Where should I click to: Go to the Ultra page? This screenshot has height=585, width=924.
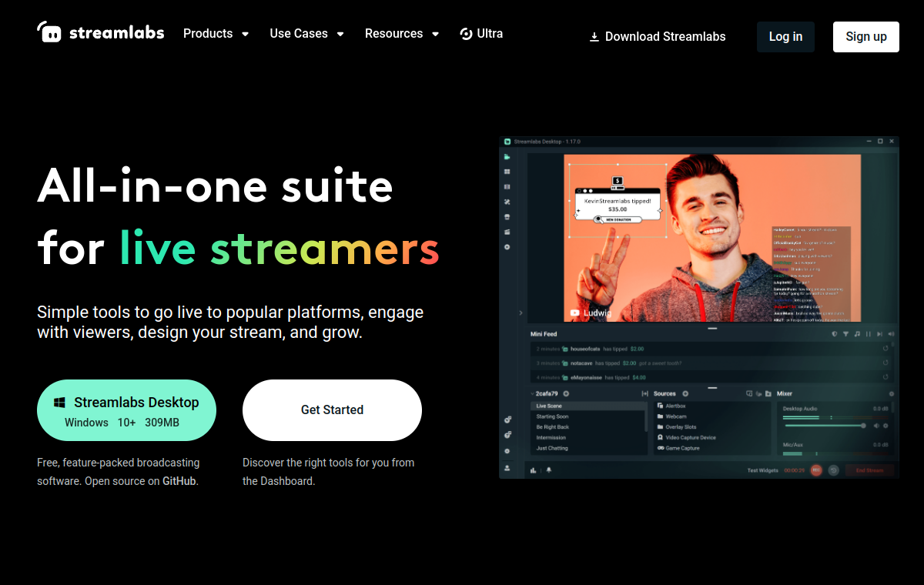tap(481, 34)
